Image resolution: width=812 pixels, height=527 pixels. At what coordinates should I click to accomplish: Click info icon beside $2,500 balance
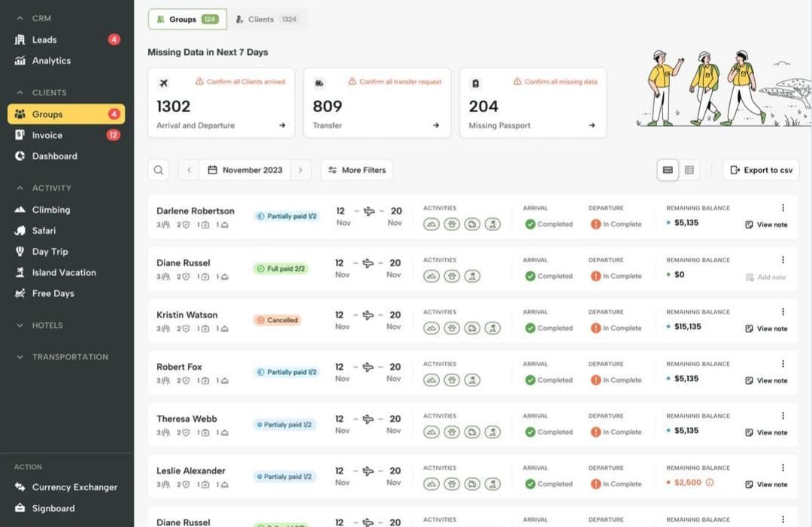[709, 483]
